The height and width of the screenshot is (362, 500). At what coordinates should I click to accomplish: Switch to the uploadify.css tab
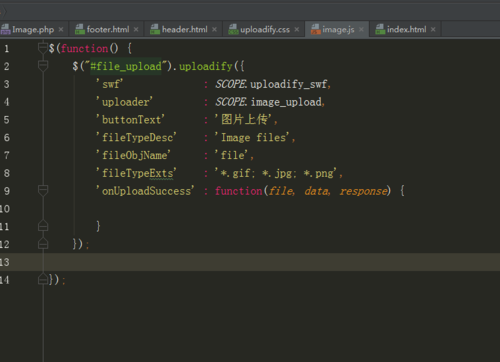tap(265, 29)
